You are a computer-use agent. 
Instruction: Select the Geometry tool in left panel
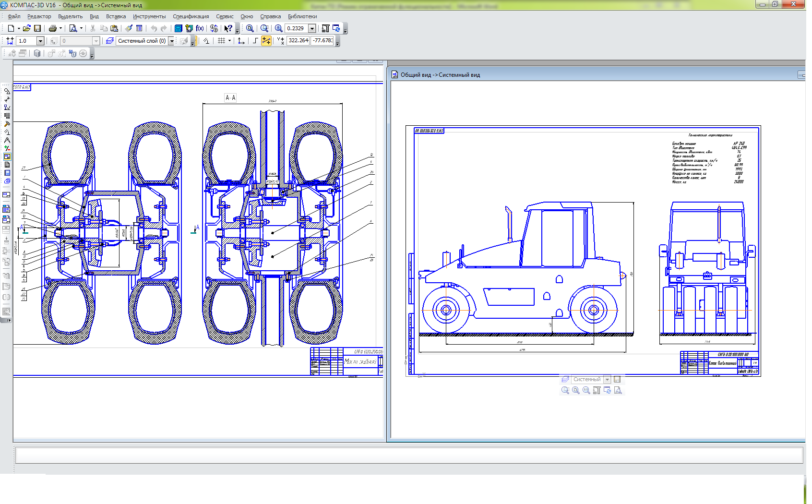tap(7, 91)
